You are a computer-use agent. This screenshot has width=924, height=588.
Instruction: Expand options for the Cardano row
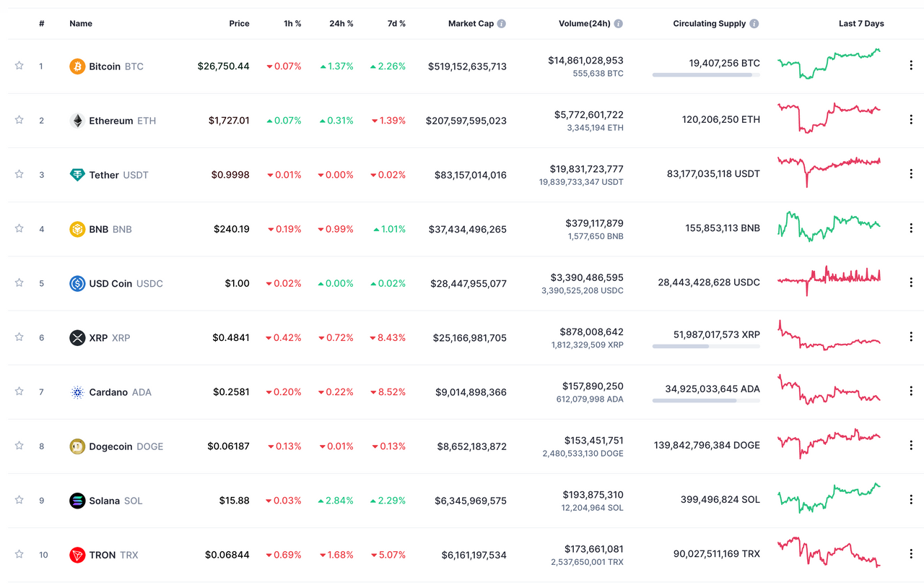[x=911, y=391]
